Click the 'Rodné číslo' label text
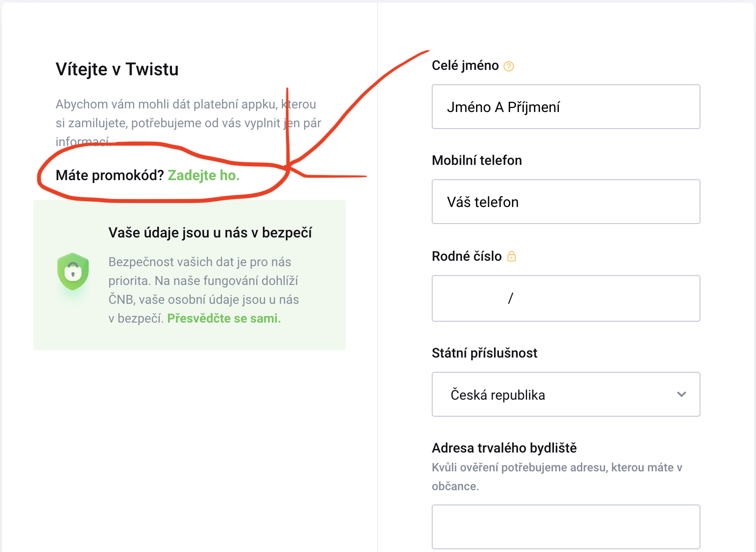 [466, 256]
